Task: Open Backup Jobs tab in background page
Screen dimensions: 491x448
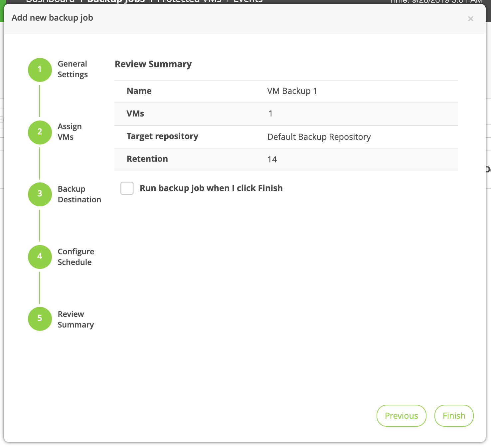Action: pyautogui.click(x=116, y=1)
